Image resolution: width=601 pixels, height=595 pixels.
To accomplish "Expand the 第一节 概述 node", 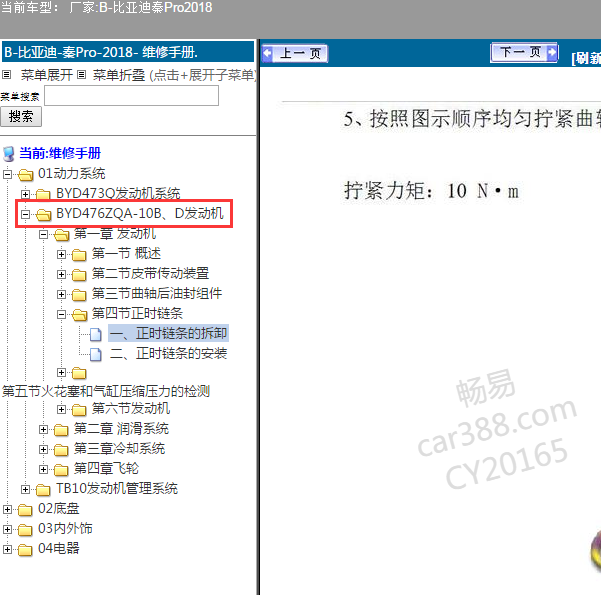I will pos(61,254).
